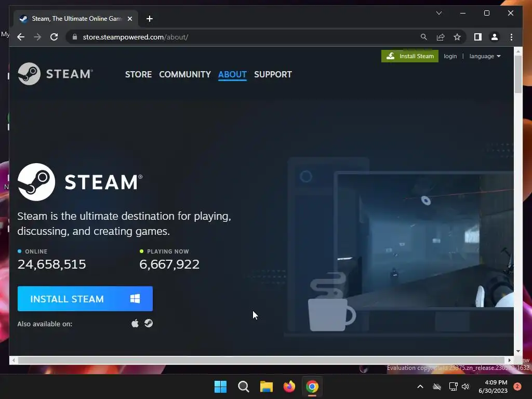This screenshot has width=532, height=399.
Task: Open the SUPPORT menu
Action: (x=273, y=74)
